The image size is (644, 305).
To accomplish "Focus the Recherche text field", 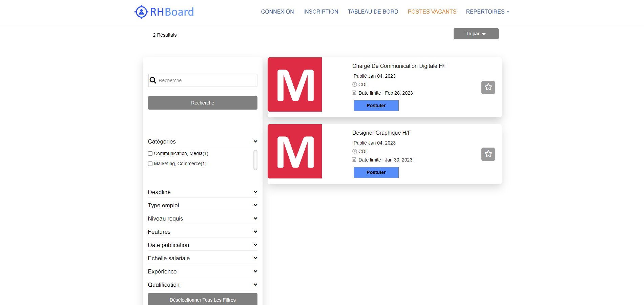I will click(207, 80).
